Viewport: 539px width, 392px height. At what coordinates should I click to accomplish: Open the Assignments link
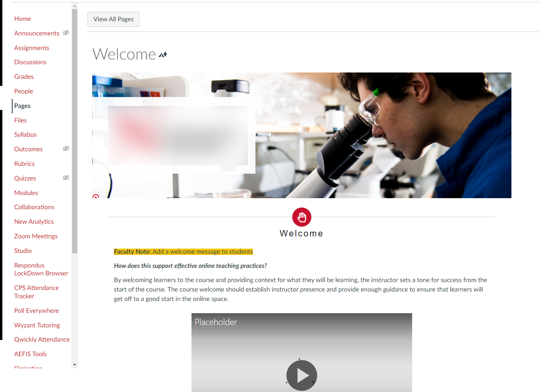click(x=32, y=48)
